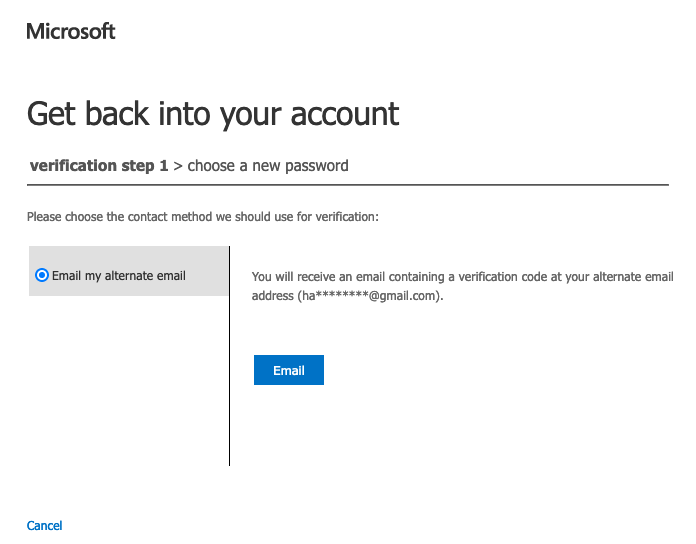
Task: Click the vertical divider beside the contact options
Action: coord(230,400)
